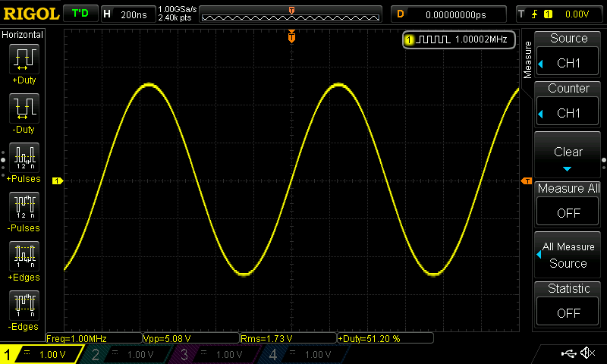Toggle the sound speaker icon
This screenshot has width=607, height=364.
[x=587, y=353]
